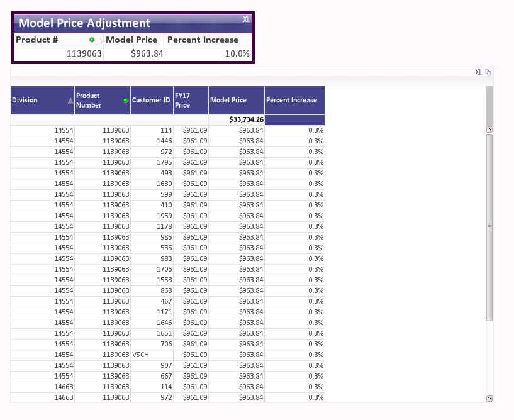
Task: Click the Model Price column header in table
Action: pos(237,100)
